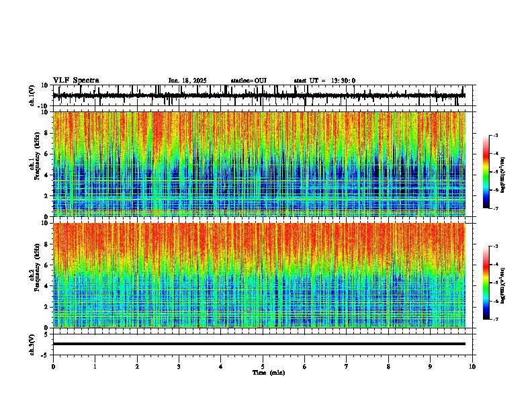
Task: Click the "1" tick on the time axis
Action: point(95,367)
